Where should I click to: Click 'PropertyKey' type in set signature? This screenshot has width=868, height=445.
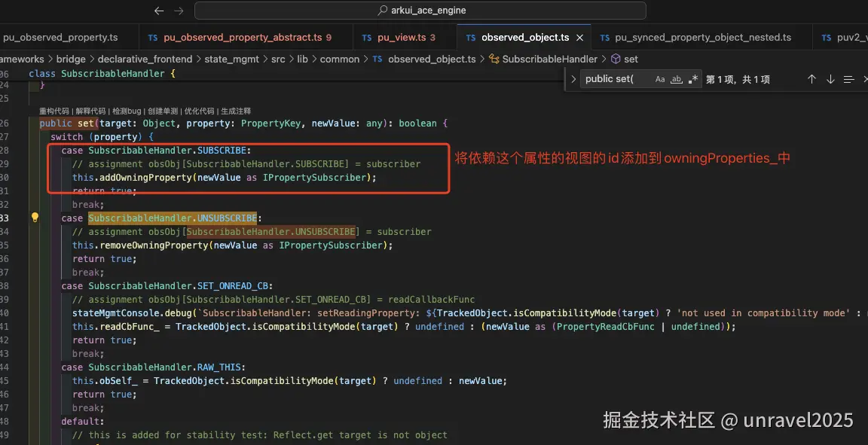tap(270, 123)
